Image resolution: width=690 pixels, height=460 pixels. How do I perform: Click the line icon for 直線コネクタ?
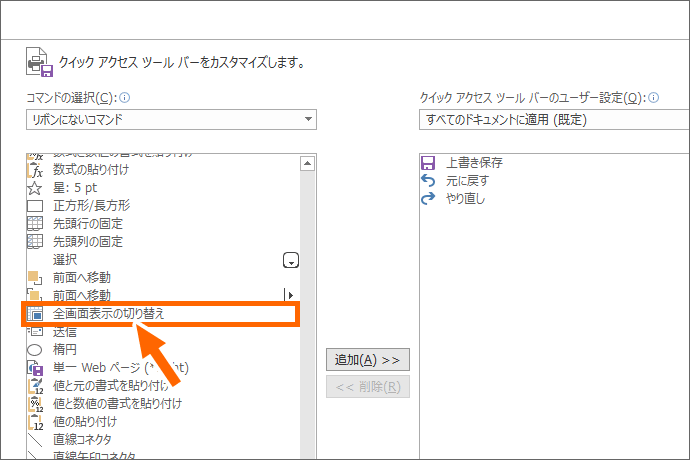tap(35, 439)
